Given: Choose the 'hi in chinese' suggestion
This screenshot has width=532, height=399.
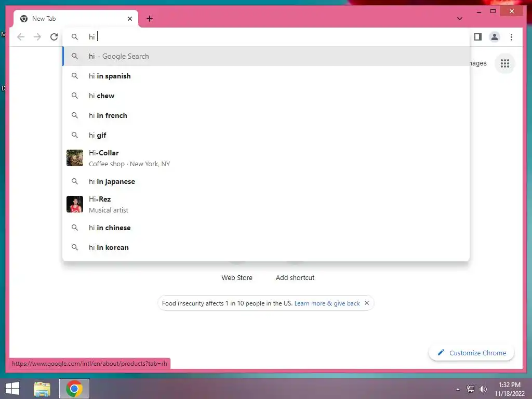Looking at the screenshot, I should [267, 228].
